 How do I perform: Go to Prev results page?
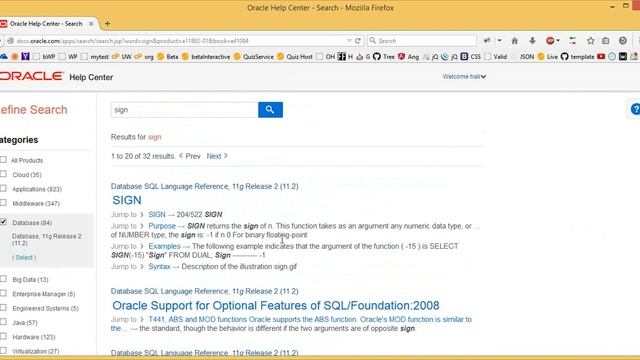(190, 156)
